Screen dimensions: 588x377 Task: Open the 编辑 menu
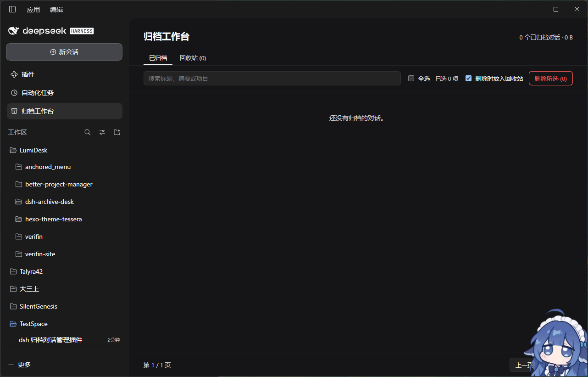pyautogui.click(x=56, y=10)
